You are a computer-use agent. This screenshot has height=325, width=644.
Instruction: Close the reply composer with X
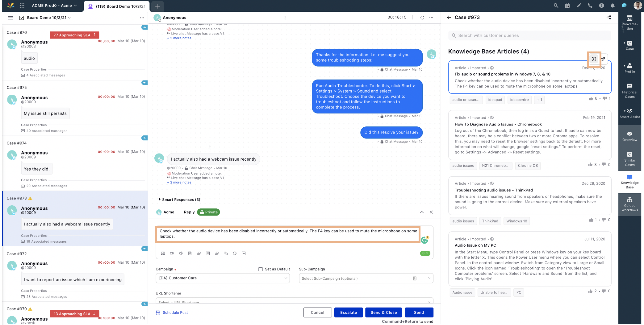(x=431, y=212)
